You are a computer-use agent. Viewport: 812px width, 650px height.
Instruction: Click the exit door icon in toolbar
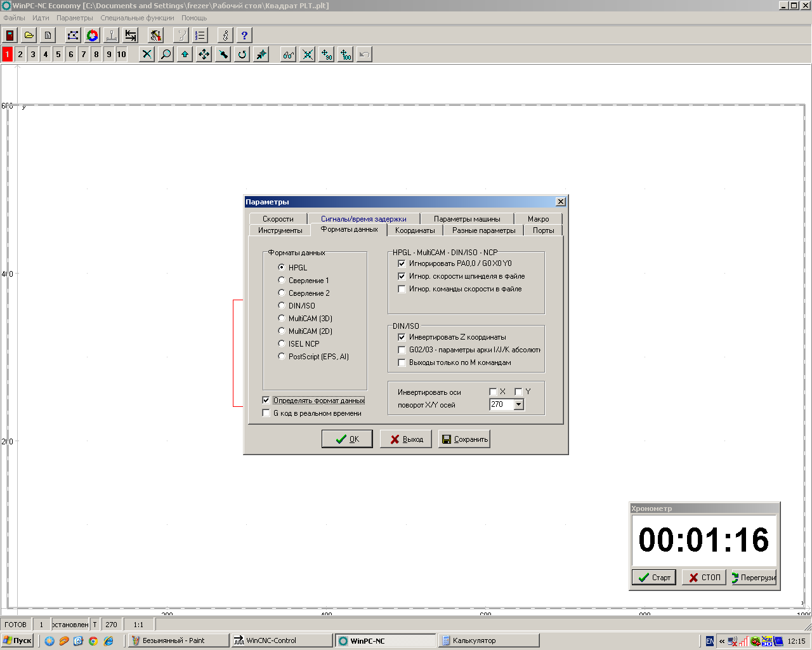(x=10, y=35)
